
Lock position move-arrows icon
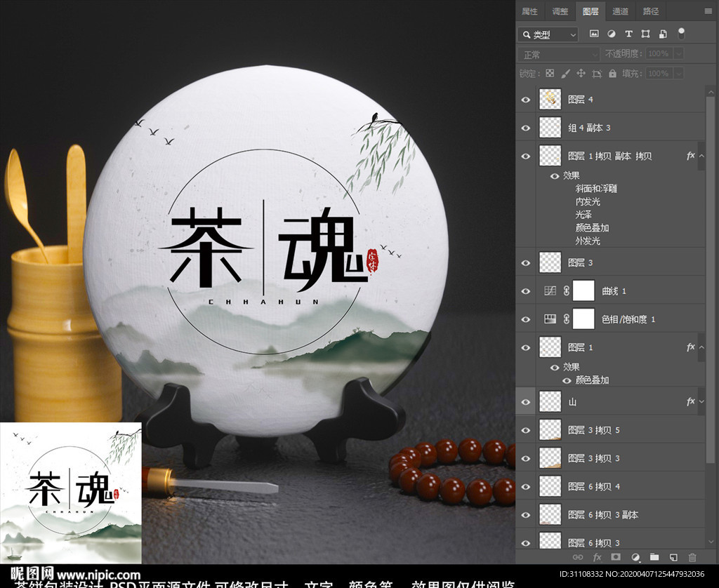(581, 74)
